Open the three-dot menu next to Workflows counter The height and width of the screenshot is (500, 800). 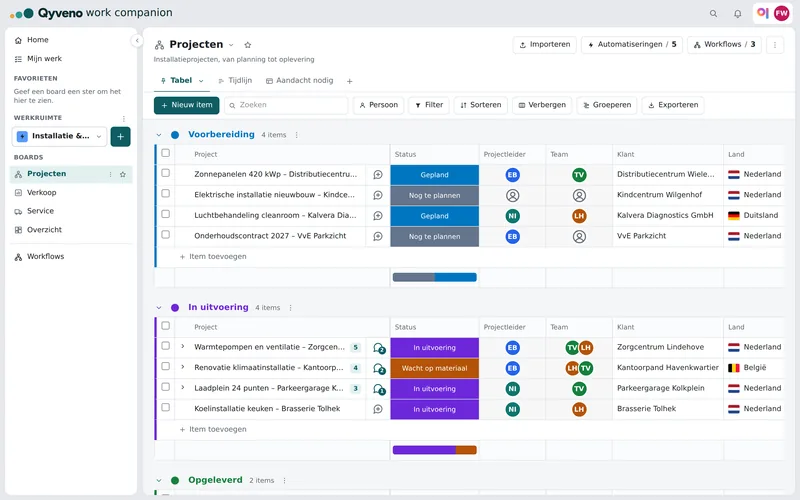(774, 45)
